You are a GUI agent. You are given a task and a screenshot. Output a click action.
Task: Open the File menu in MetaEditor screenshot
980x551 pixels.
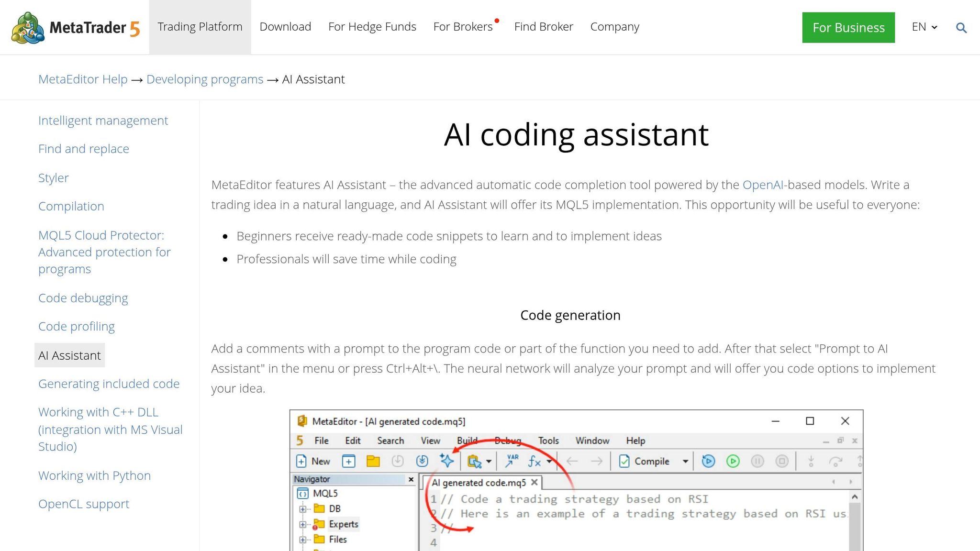tap(321, 441)
